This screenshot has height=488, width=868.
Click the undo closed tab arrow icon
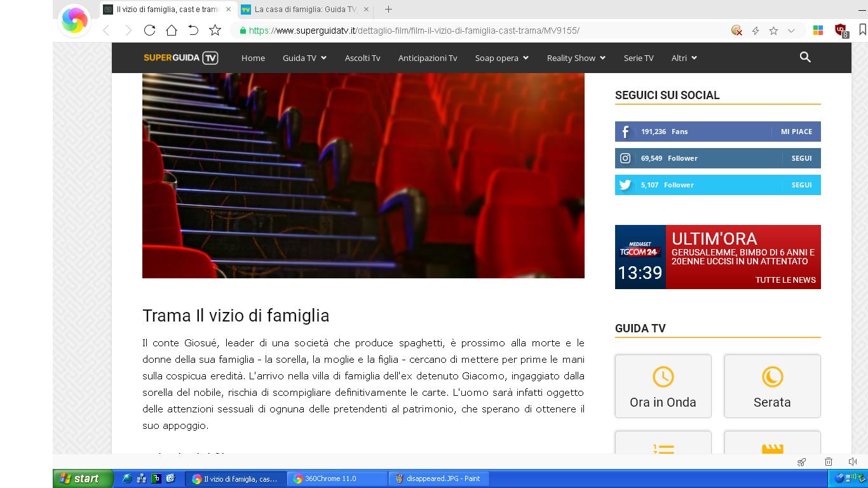pyautogui.click(x=193, y=30)
